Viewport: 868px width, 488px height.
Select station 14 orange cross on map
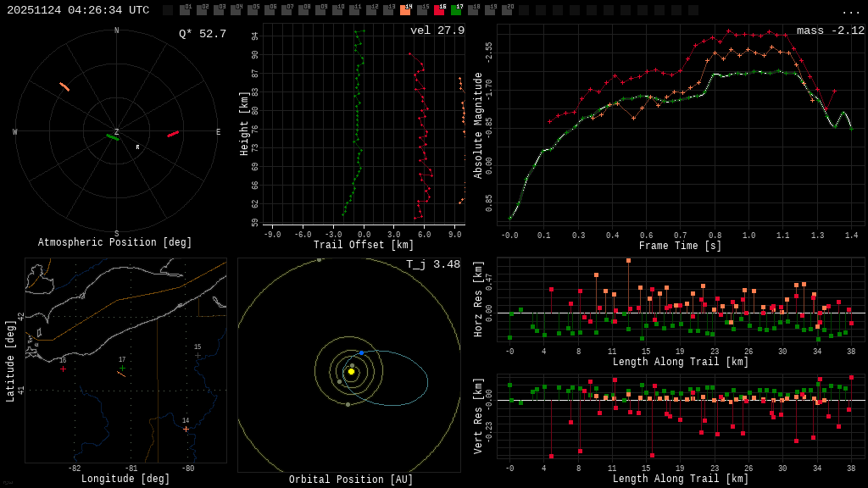(186, 429)
